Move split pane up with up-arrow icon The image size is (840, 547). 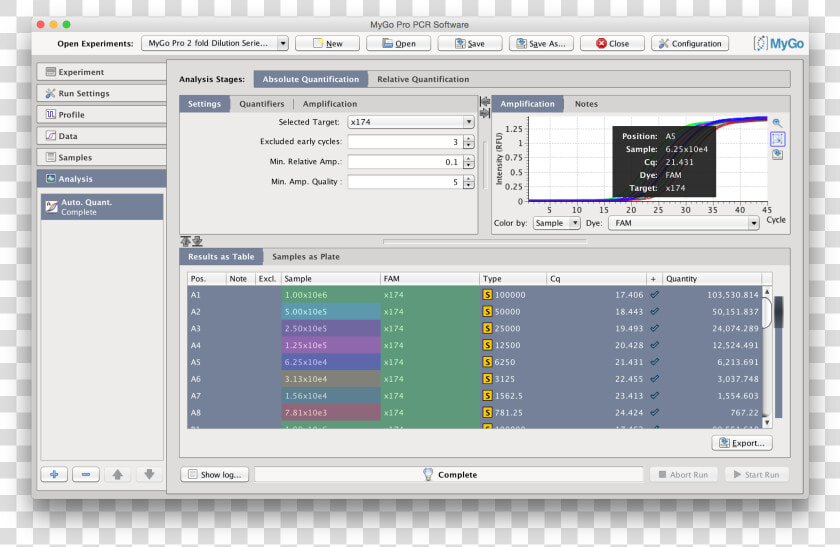click(x=186, y=242)
